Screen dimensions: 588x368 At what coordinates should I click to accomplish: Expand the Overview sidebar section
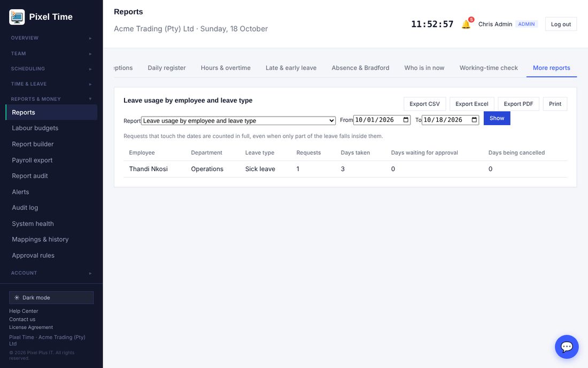(x=51, y=38)
